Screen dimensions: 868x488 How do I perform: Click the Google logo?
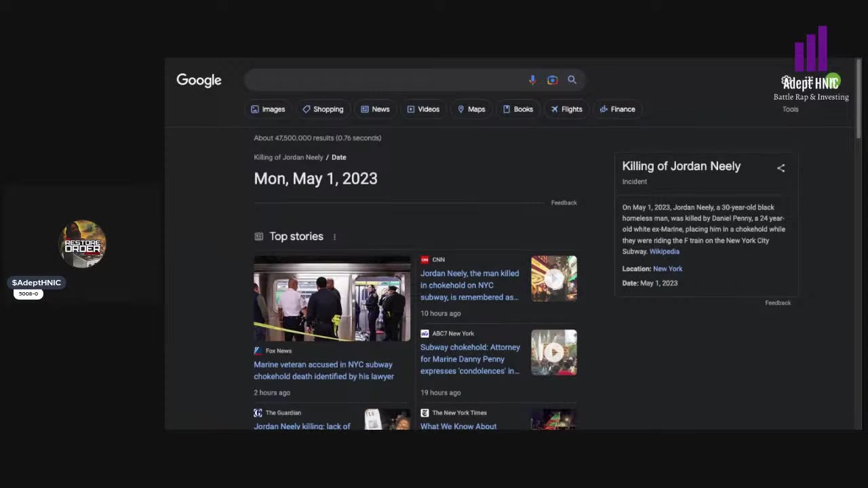199,80
